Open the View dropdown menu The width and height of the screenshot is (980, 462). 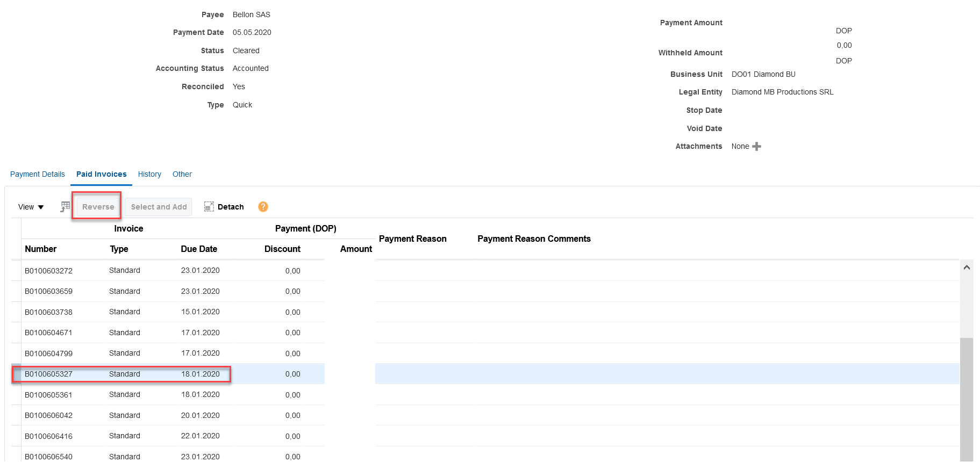coord(31,207)
